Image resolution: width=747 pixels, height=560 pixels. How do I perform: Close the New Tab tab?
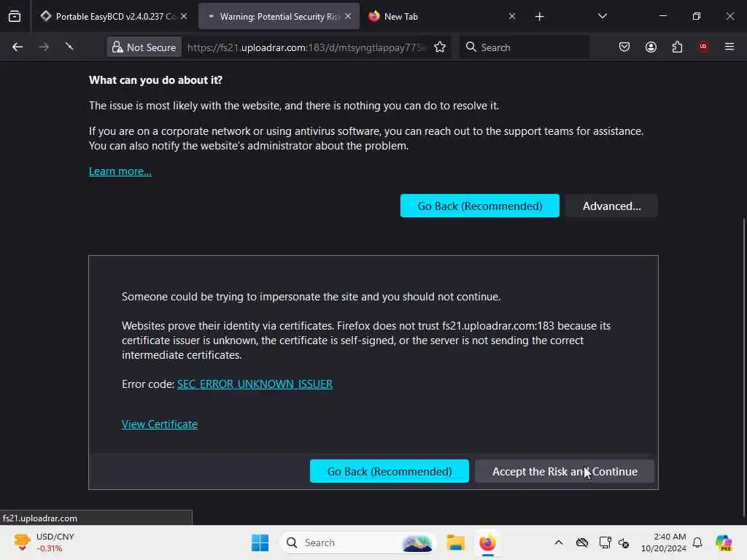coord(512,16)
